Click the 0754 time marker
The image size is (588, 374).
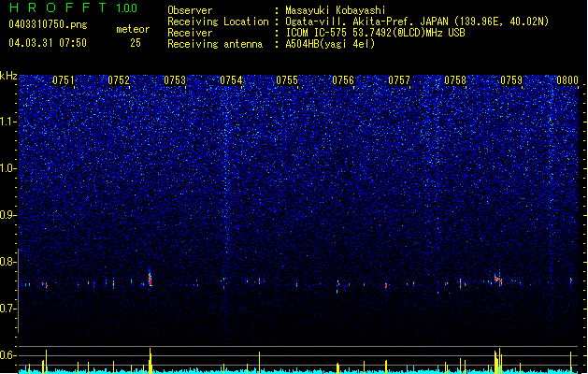(x=231, y=80)
